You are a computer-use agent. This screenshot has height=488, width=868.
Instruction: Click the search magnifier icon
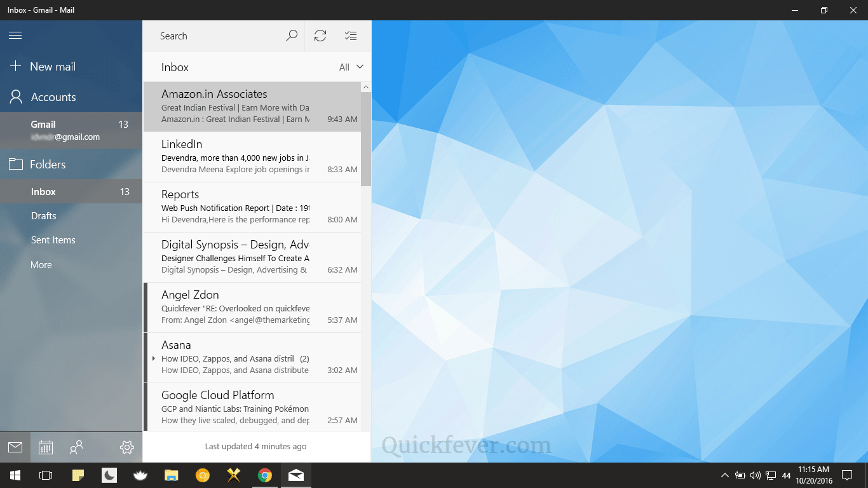tap(292, 36)
